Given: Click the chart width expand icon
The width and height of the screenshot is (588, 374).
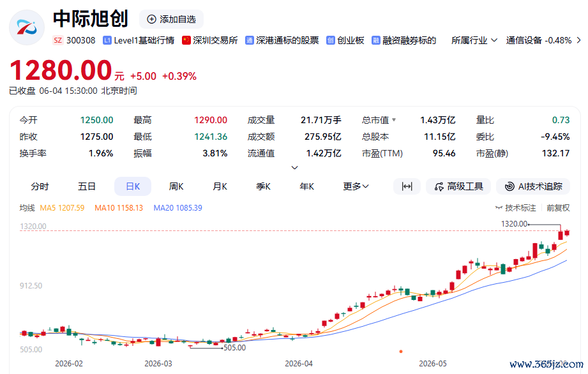Looking at the screenshot, I should [x=407, y=186].
